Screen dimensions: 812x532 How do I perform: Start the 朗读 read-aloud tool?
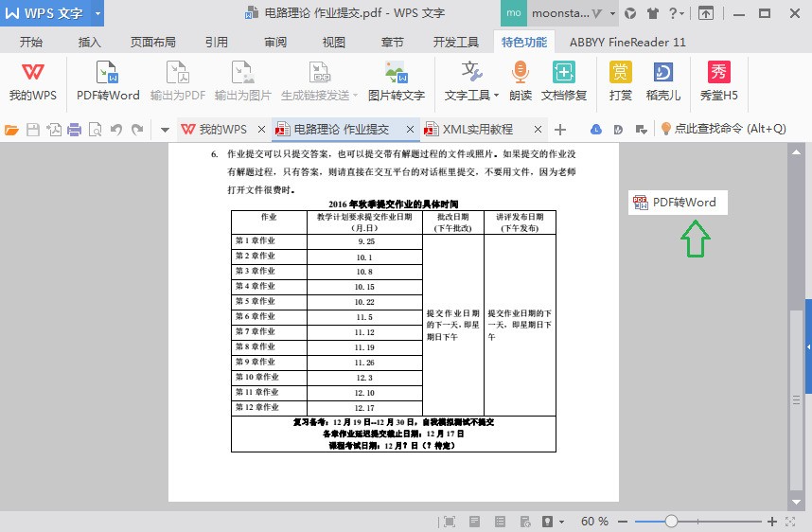520,81
